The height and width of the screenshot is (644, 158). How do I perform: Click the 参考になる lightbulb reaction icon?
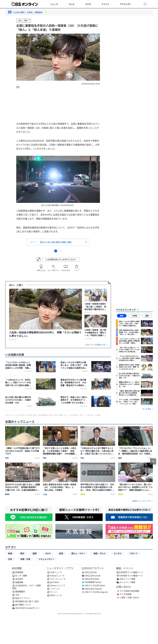[x=41, y=267]
